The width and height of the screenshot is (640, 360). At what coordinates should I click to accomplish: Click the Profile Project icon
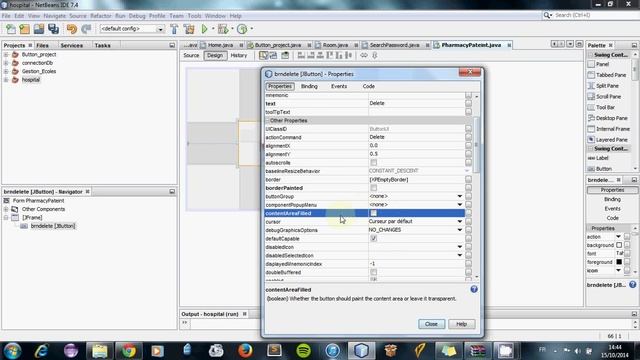click(x=242, y=29)
